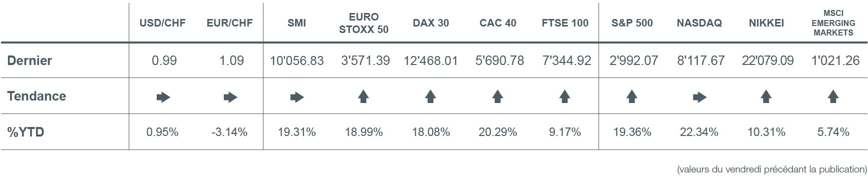Click the USD/CHF sideways trend arrow
This screenshot has width=868, height=183.
pyautogui.click(x=163, y=97)
